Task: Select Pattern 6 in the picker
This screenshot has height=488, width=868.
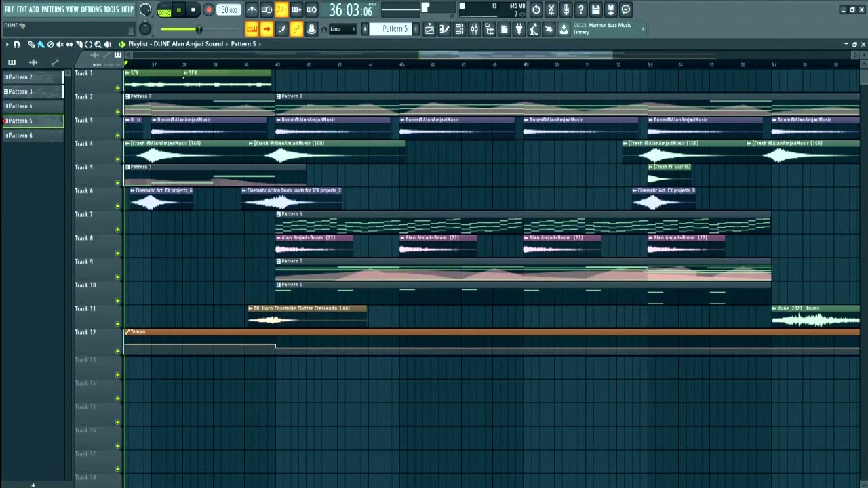Action: point(33,136)
